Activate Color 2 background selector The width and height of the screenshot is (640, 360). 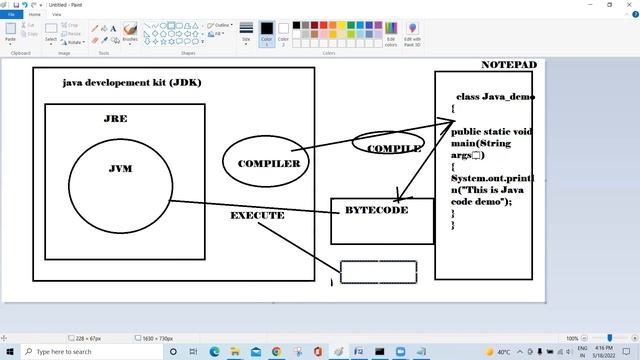pos(283,34)
